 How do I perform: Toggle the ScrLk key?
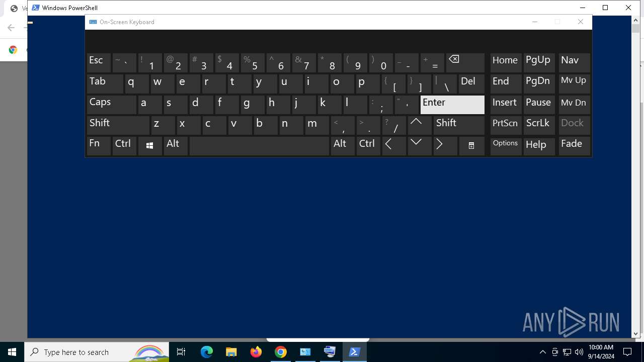[539, 125]
